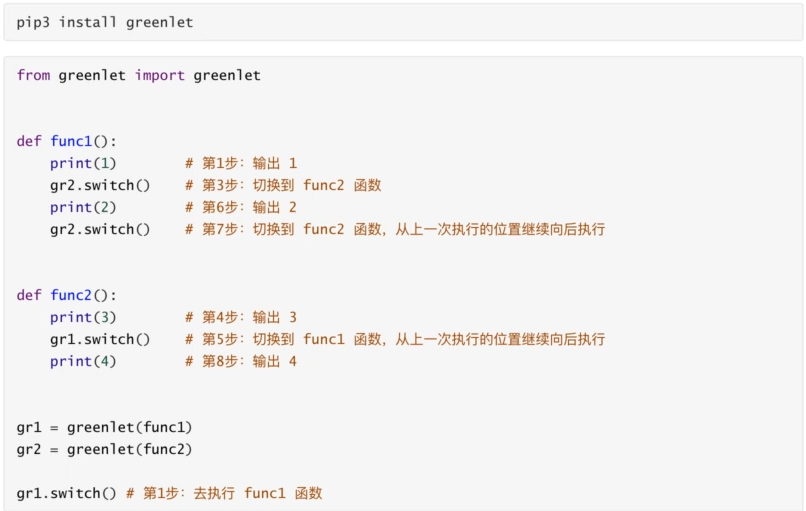Click the step 1 comment 输出 1
This screenshot has height=511, width=806.
(241, 163)
